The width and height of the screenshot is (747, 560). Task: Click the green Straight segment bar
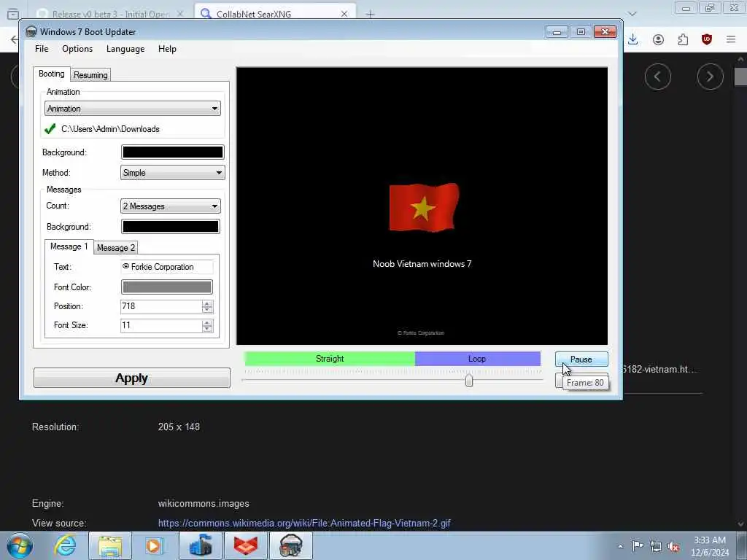(330, 359)
